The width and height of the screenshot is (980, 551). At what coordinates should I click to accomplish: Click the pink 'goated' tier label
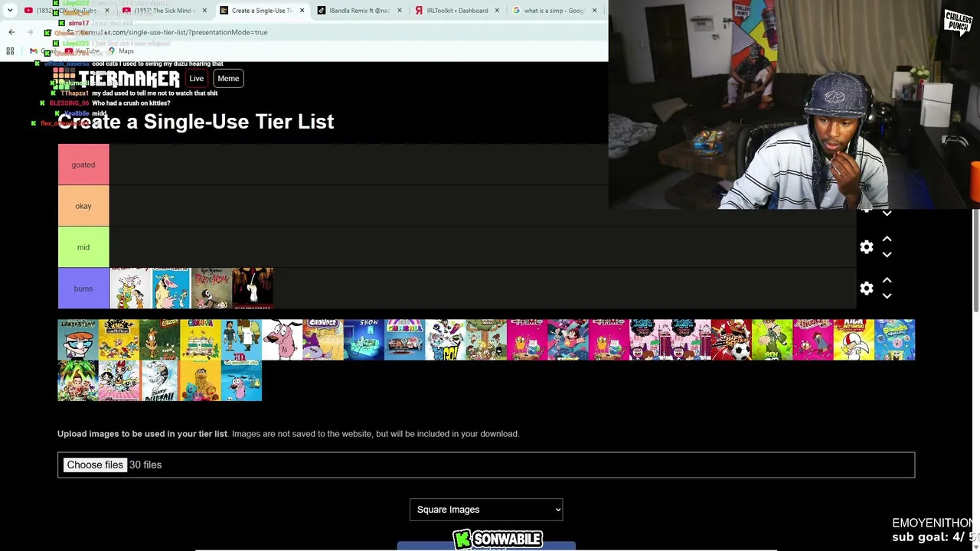coord(83,165)
